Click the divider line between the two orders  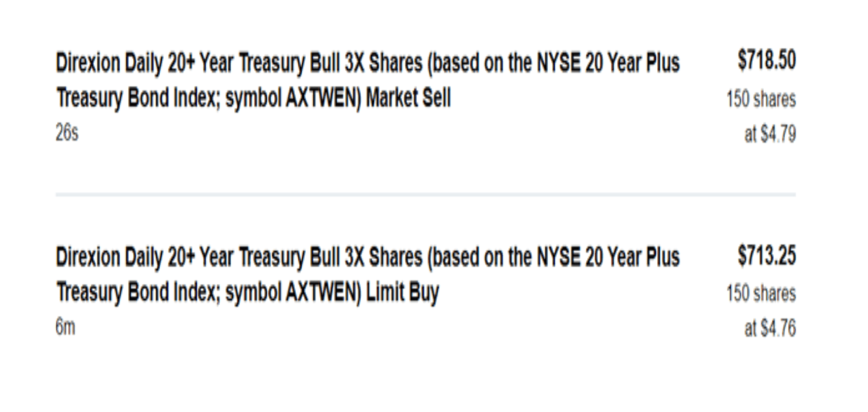point(425,195)
